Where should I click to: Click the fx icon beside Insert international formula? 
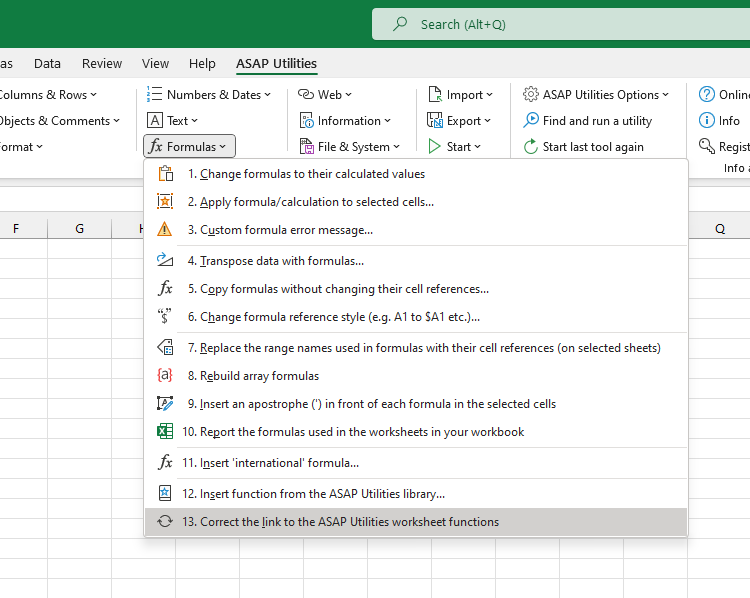[x=165, y=463]
